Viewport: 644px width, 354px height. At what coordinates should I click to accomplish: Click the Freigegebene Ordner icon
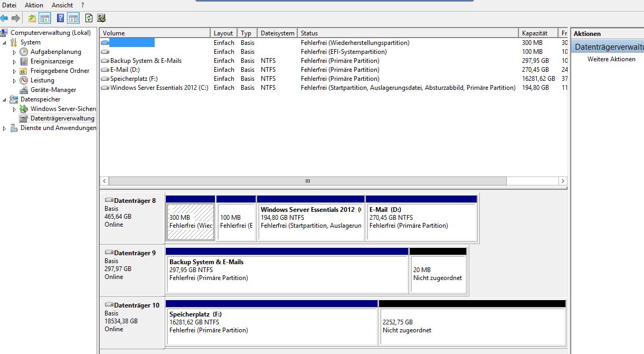(x=24, y=71)
